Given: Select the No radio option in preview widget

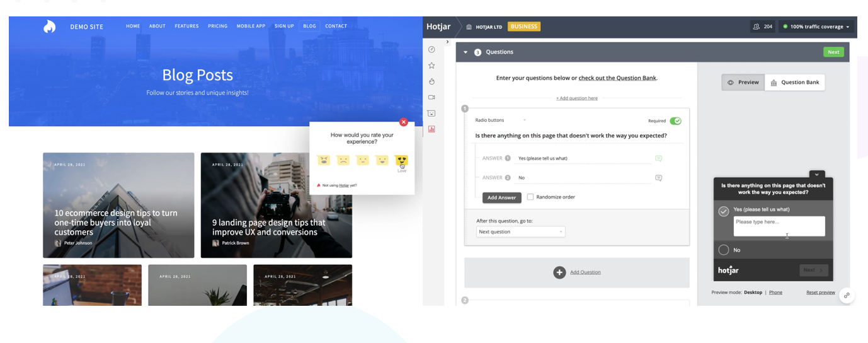Looking at the screenshot, I should tap(724, 250).
